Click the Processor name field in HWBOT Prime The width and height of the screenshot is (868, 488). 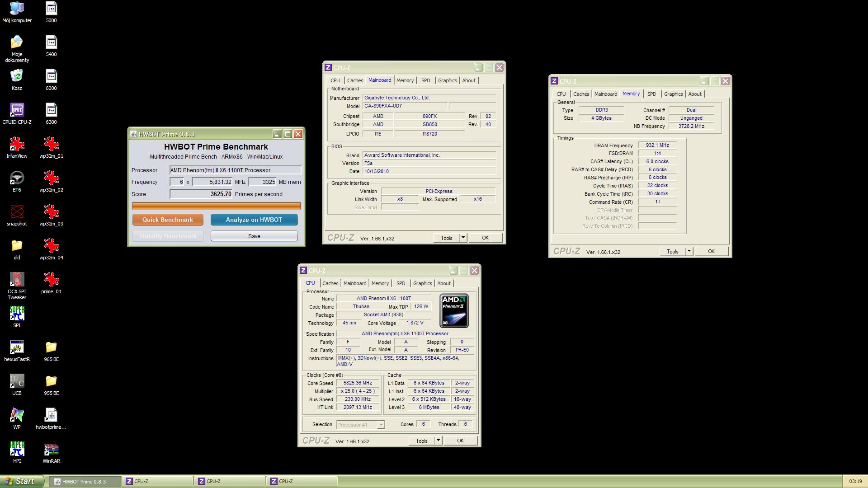235,170
